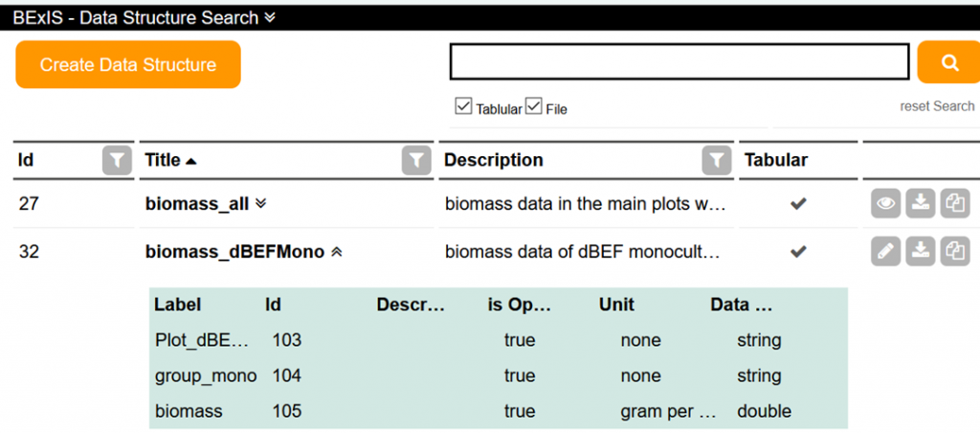
Task: Expand the BExIS Data Structure Search header
Action: point(269,17)
